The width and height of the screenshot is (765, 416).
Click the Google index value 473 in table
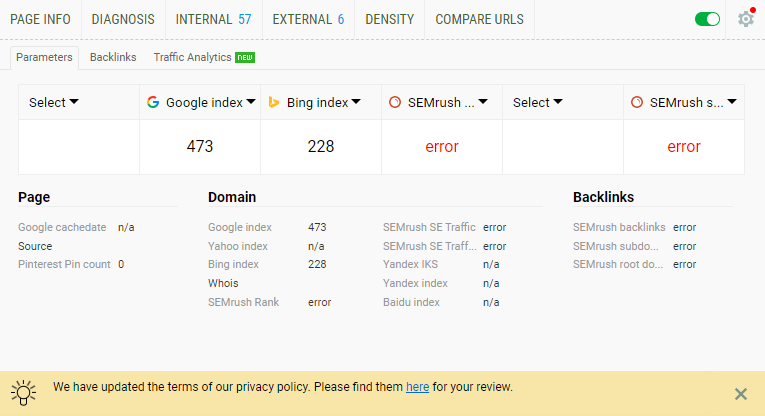pyautogui.click(x=200, y=146)
